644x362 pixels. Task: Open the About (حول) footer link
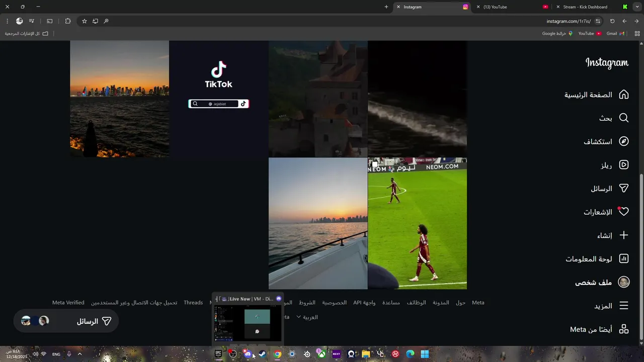pyautogui.click(x=460, y=303)
